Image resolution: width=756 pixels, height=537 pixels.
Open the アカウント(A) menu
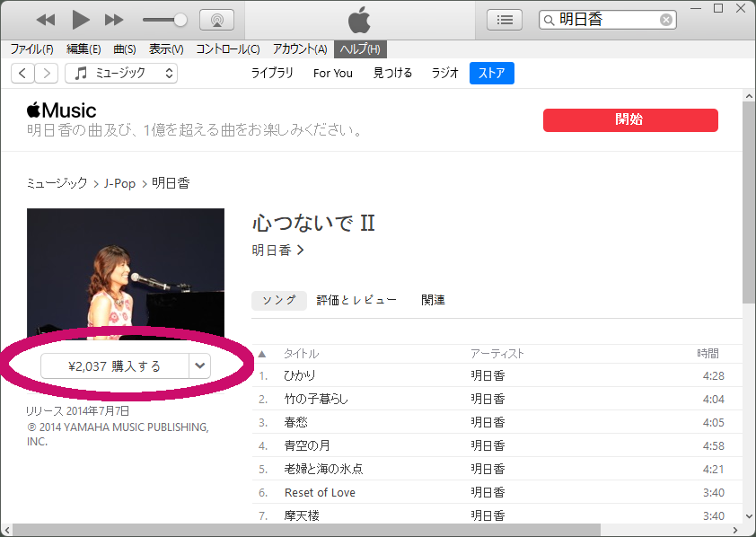coord(300,49)
